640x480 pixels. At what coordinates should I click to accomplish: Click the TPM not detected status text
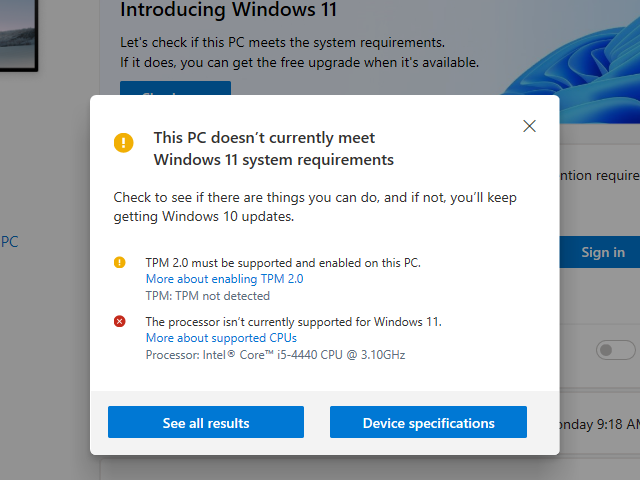(208, 296)
